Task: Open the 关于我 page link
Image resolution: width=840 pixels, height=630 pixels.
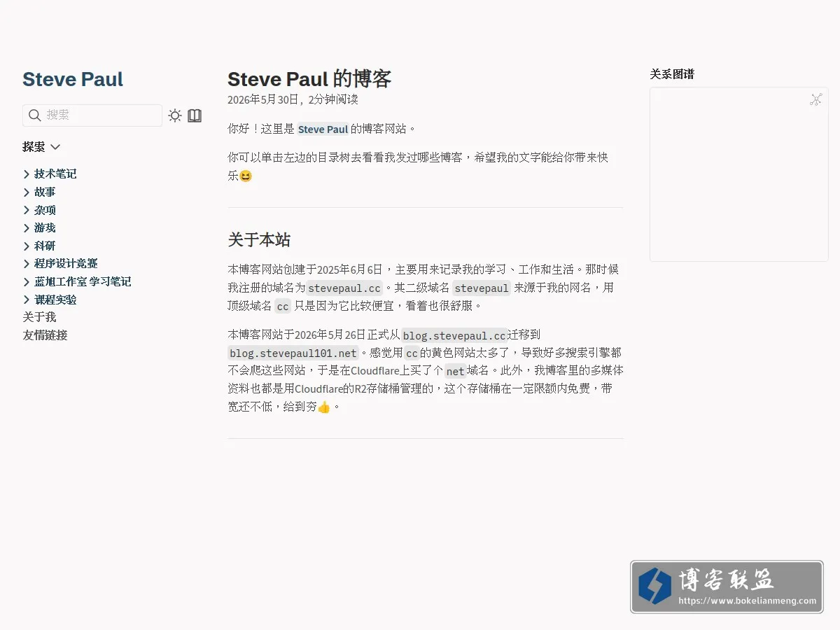Action: point(39,318)
